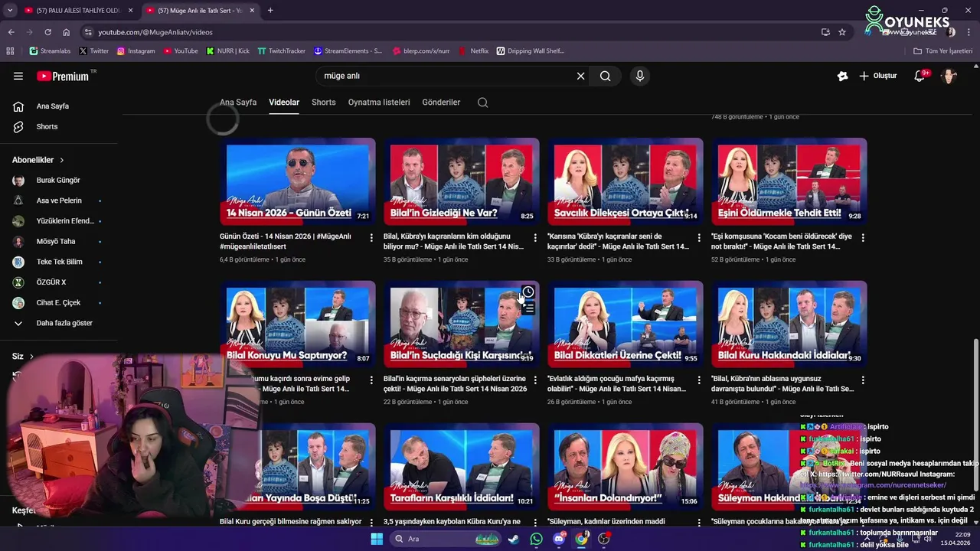Open the Oluştur create button
Screen dimensions: 980x551
pyautogui.click(x=878, y=76)
